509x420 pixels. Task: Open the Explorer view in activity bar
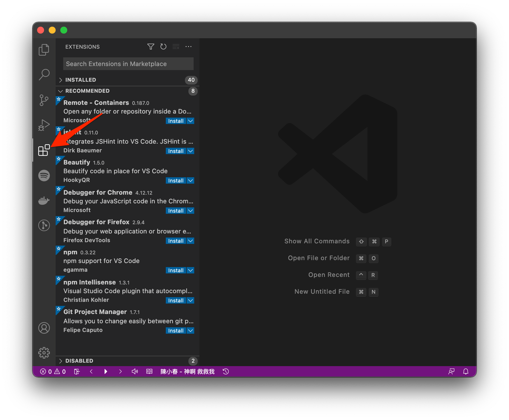(44, 50)
